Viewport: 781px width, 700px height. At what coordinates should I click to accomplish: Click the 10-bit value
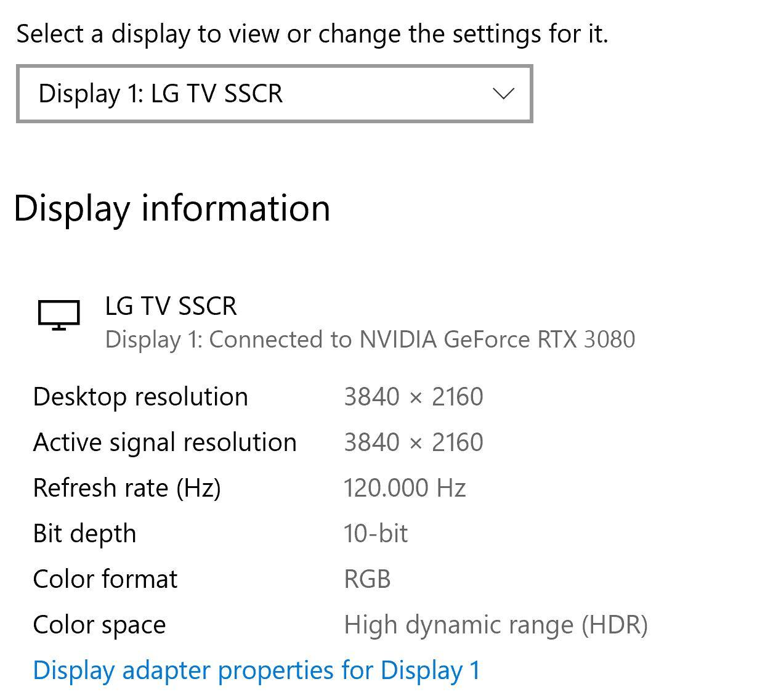point(376,534)
